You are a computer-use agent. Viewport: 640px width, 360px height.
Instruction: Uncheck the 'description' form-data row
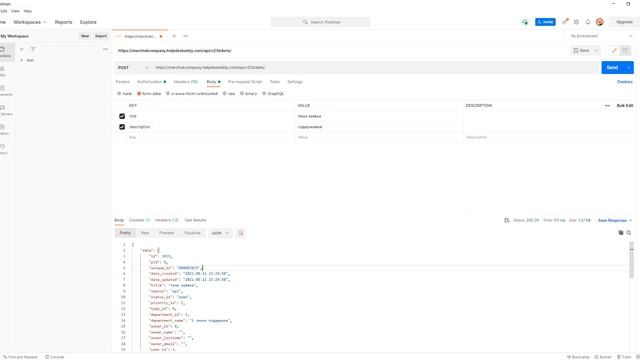[122, 127]
